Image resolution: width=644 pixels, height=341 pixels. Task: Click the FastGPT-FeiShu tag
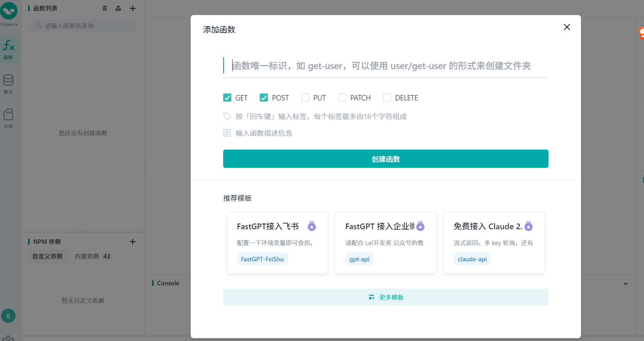(x=262, y=259)
